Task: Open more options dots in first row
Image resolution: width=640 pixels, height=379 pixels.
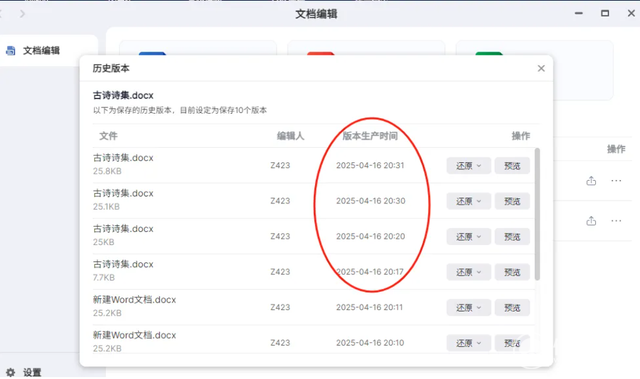Action: 616,181
